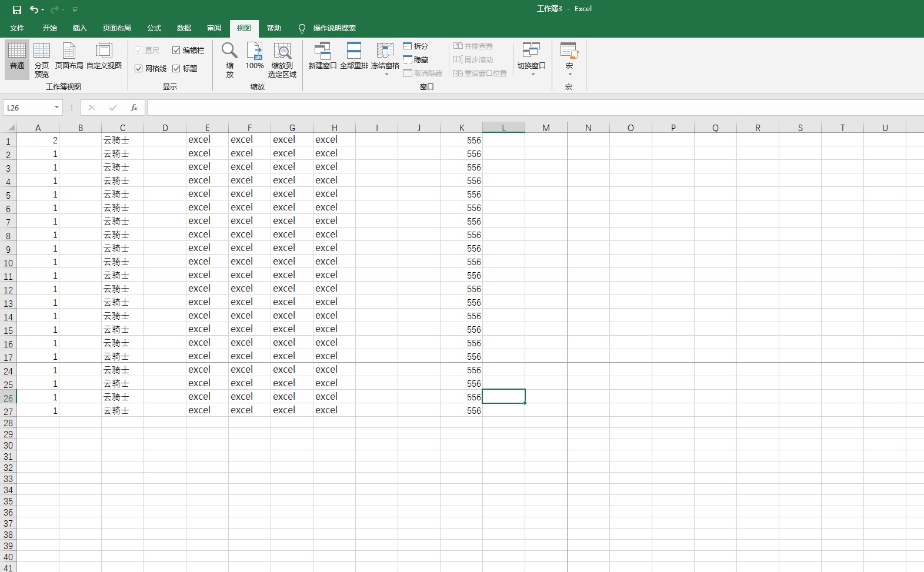This screenshot has width=924, height=572.
Task: Expand the Name Box dropdown arrow
Action: pyautogui.click(x=57, y=108)
